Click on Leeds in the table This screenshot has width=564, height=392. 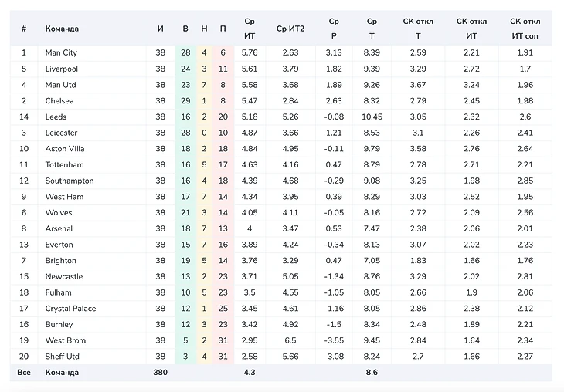click(56, 117)
